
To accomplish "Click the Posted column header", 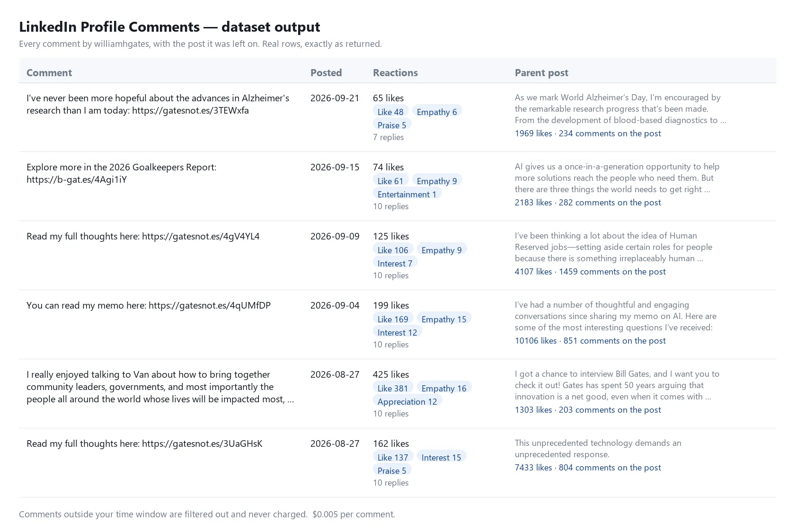I will pos(326,72).
